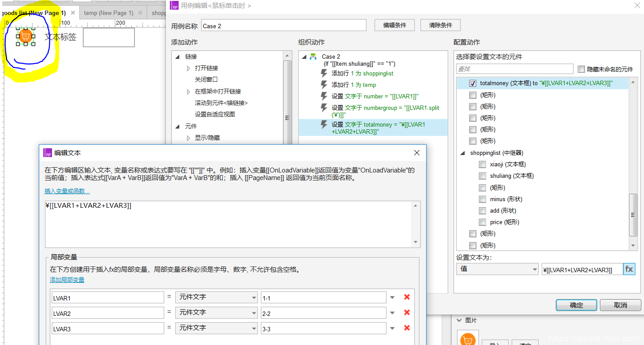The height and width of the screenshot is (345, 644).
Task: Select the 文本标签 label on canvas
Action: (60, 37)
